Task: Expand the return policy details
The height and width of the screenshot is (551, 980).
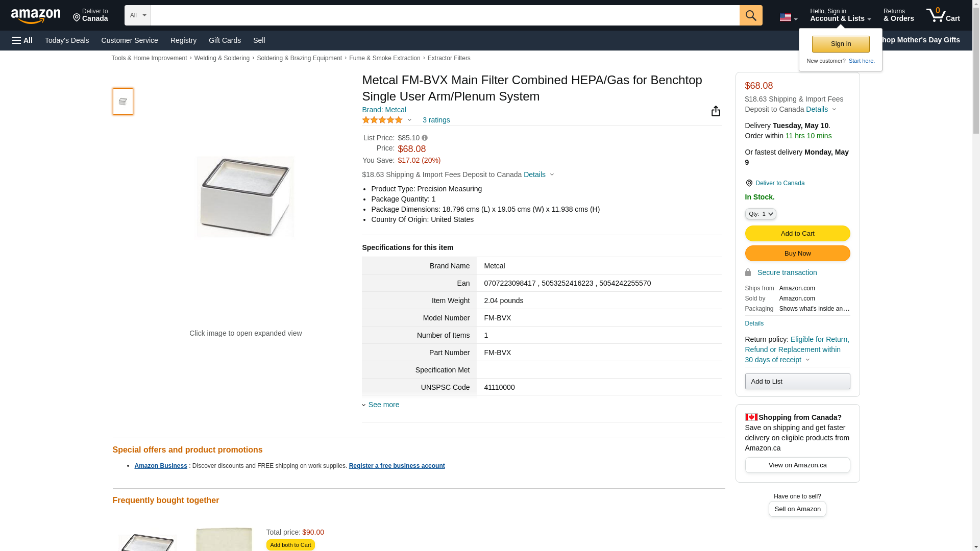Action: [x=807, y=360]
